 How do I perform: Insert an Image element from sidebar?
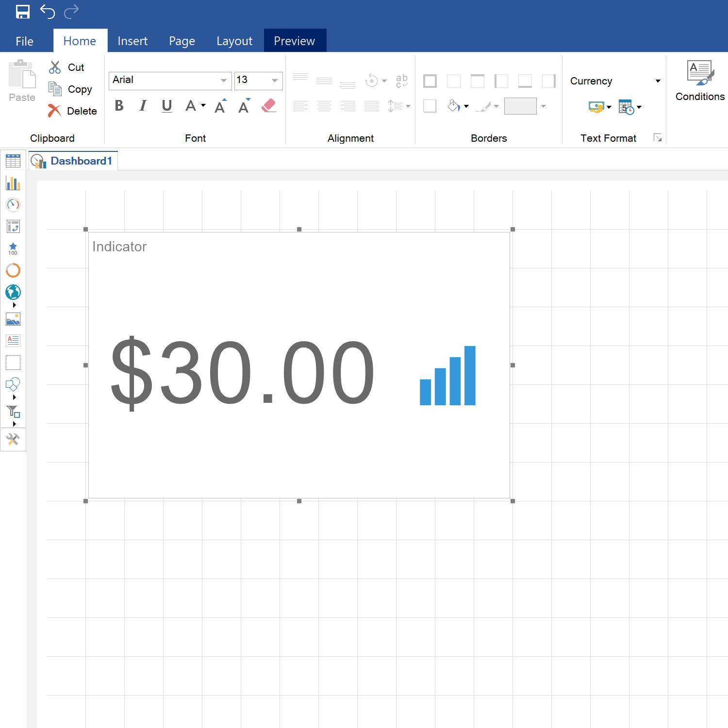click(x=13, y=319)
